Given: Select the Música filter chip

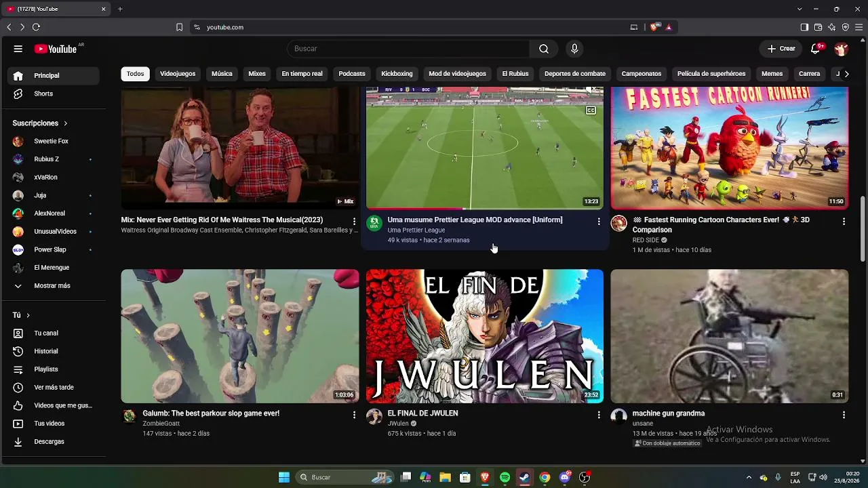Looking at the screenshot, I should click(x=222, y=74).
